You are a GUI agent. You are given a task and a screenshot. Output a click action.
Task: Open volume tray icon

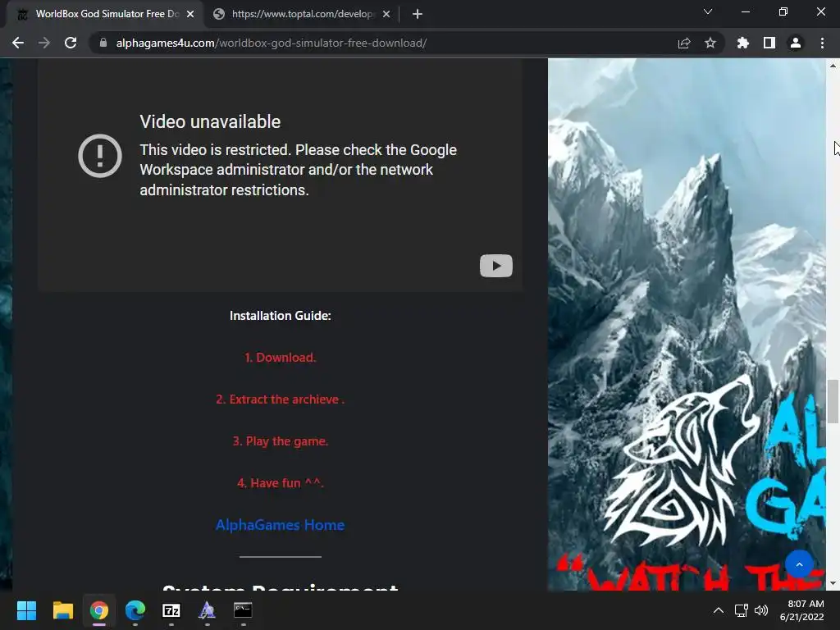coord(760,610)
